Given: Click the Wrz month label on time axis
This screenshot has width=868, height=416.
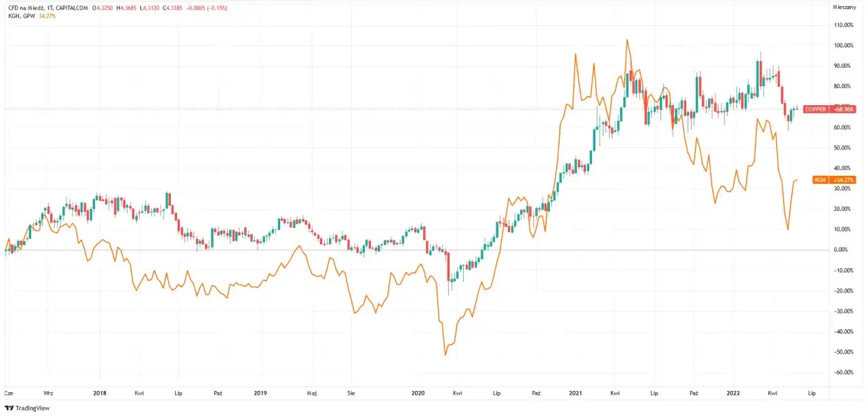Looking at the screenshot, I should point(48,393).
